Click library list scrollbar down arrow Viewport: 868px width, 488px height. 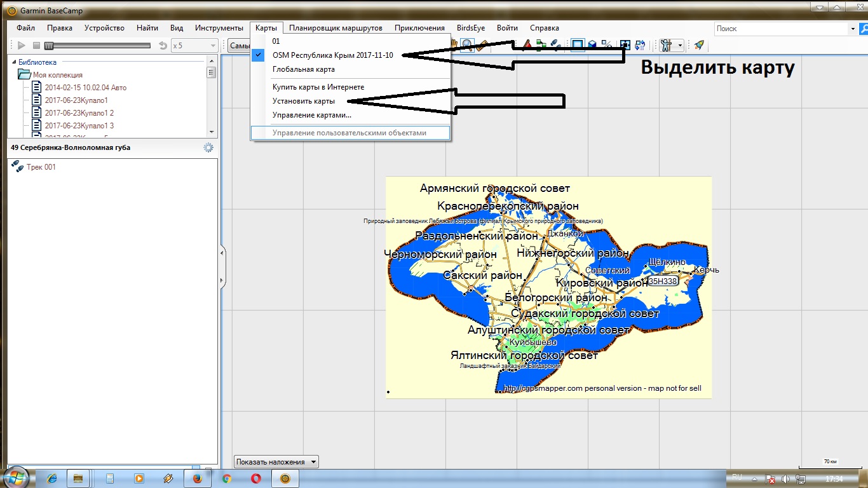pos(212,132)
